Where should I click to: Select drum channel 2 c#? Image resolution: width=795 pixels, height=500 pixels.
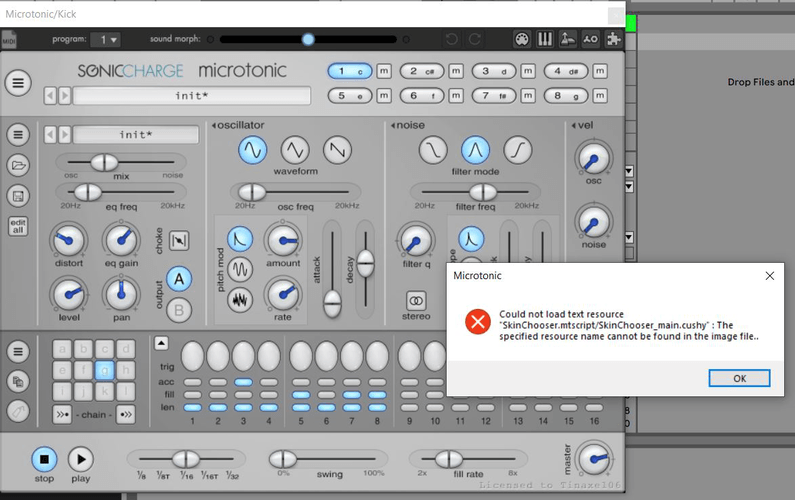tap(422, 72)
